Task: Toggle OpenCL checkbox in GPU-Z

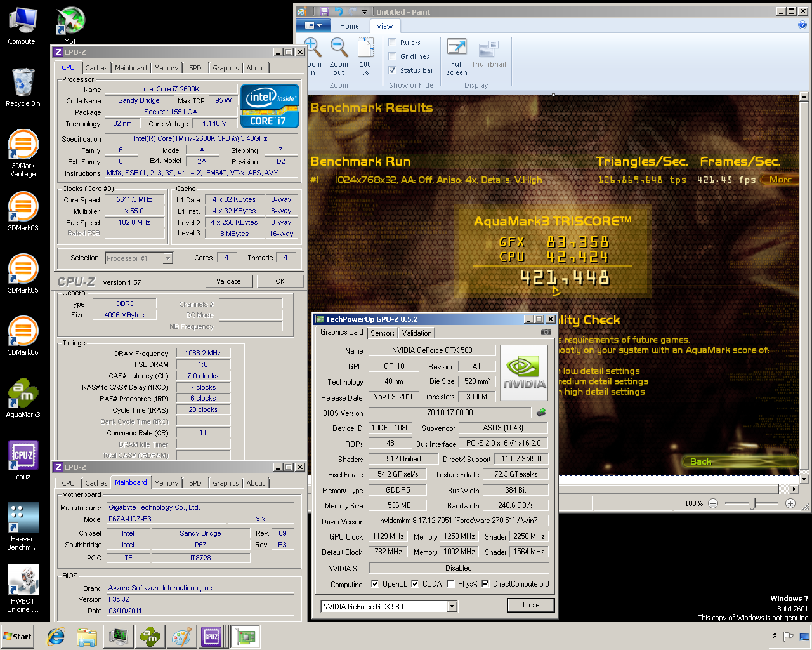Action: [x=375, y=584]
